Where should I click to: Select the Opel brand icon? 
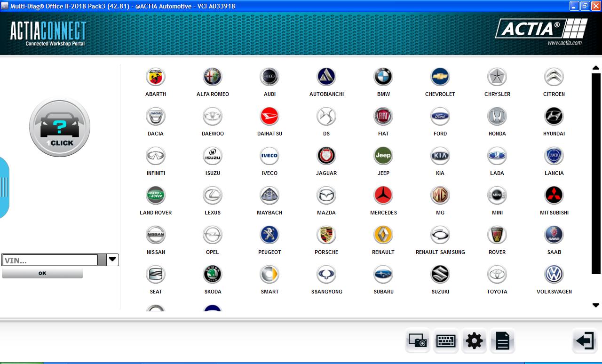pos(213,235)
